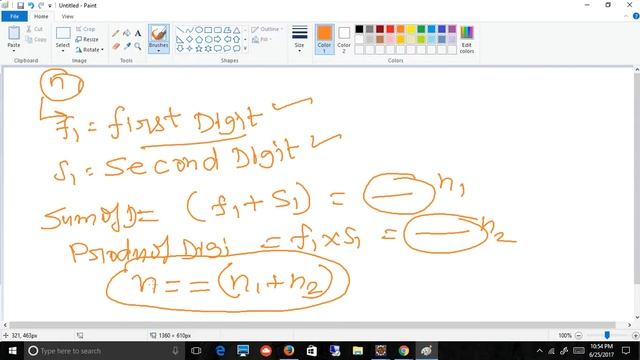640x360 pixels.
Task: Click the Select rectangle icon
Action: (63, 33)
